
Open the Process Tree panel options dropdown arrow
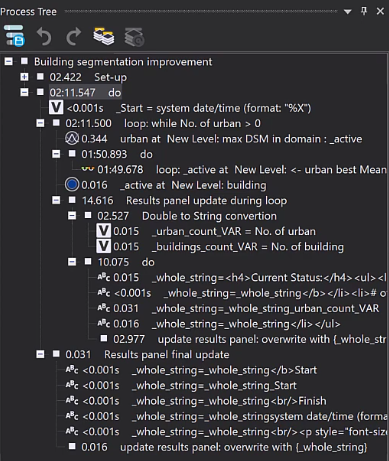point(348,12)
